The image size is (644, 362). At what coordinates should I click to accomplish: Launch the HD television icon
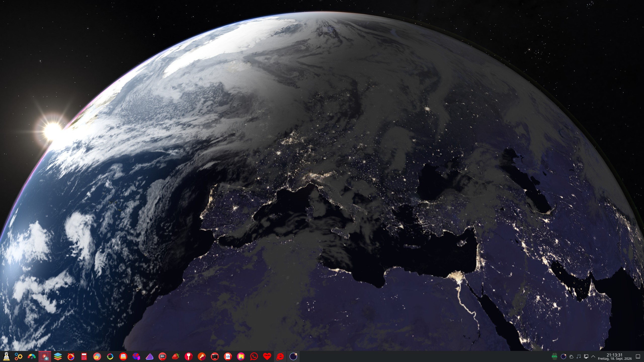163,356
